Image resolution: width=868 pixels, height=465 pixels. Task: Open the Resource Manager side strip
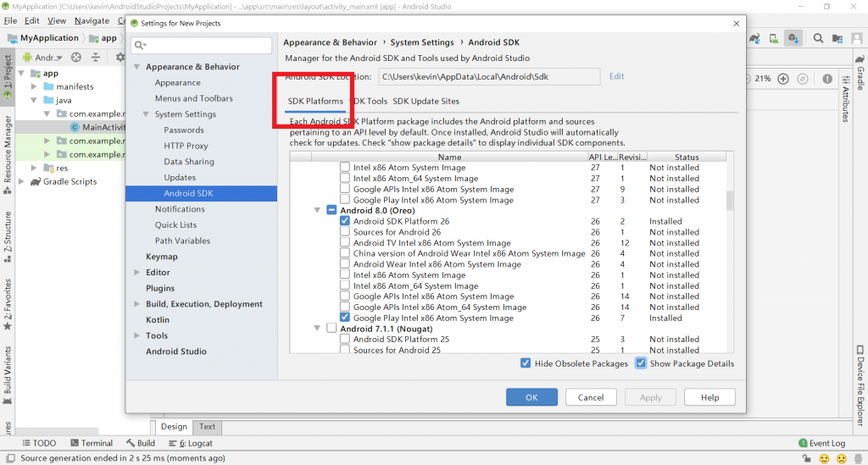(7, 155)
